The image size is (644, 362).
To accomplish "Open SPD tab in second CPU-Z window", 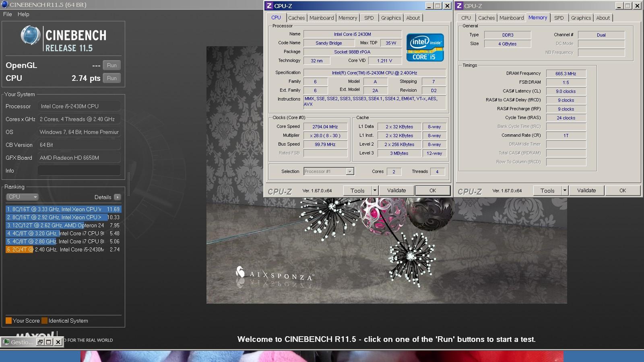I will click(559, 18).
